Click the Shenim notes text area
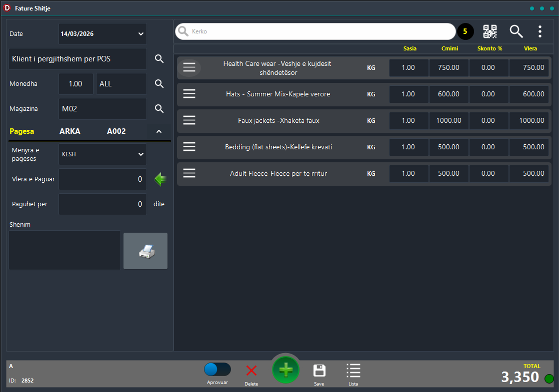The width and height of the screenshot is (559, 392). coord(64,250)
